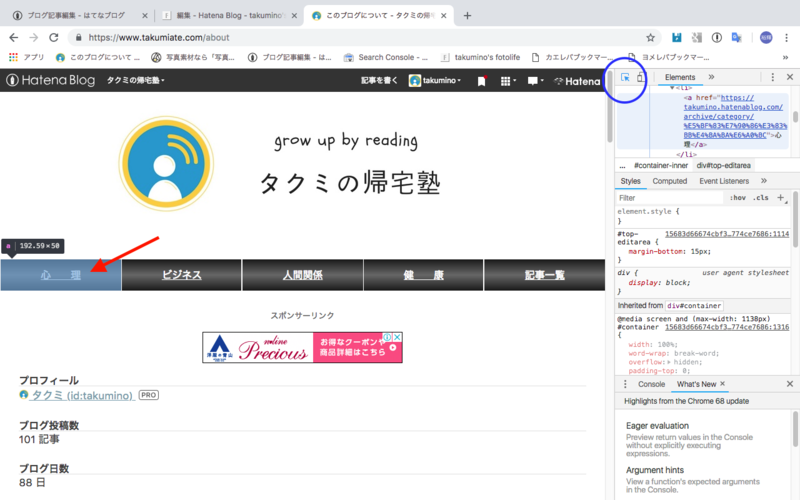
Task: Click the round blog profile logo image
Action: point(166,164)
